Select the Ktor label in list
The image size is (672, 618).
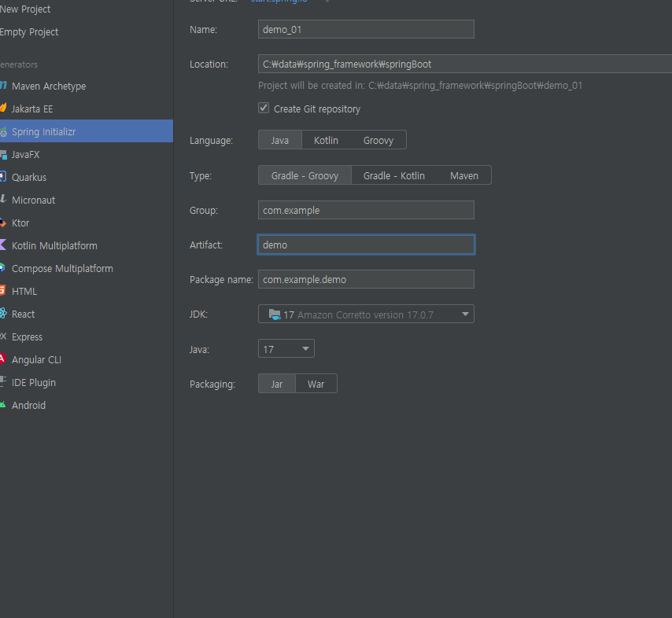[x=20, y=223]
